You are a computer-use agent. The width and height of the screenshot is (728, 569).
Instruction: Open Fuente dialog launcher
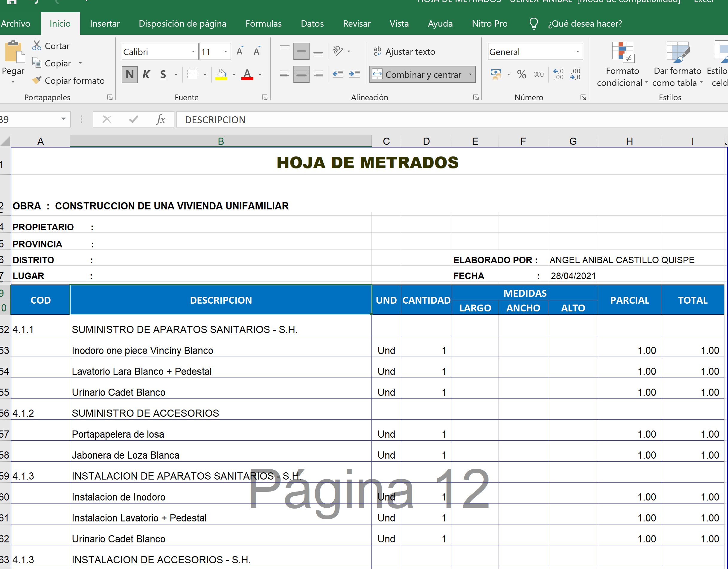(265, 97)
